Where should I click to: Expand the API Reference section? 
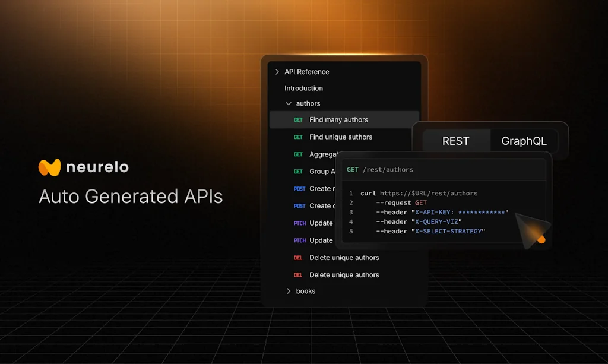[x=276, y=71]
